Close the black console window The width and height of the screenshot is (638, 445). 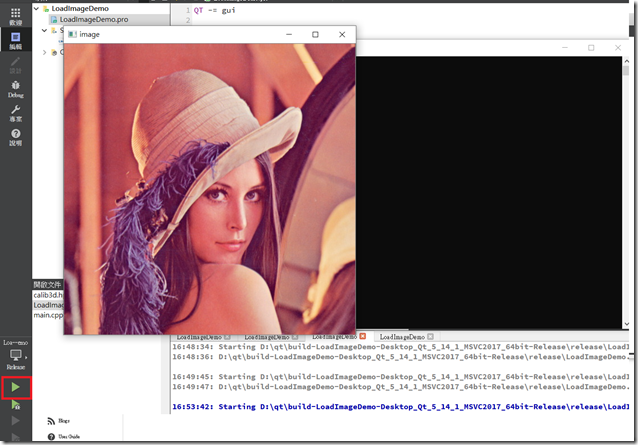coord(618,48)
